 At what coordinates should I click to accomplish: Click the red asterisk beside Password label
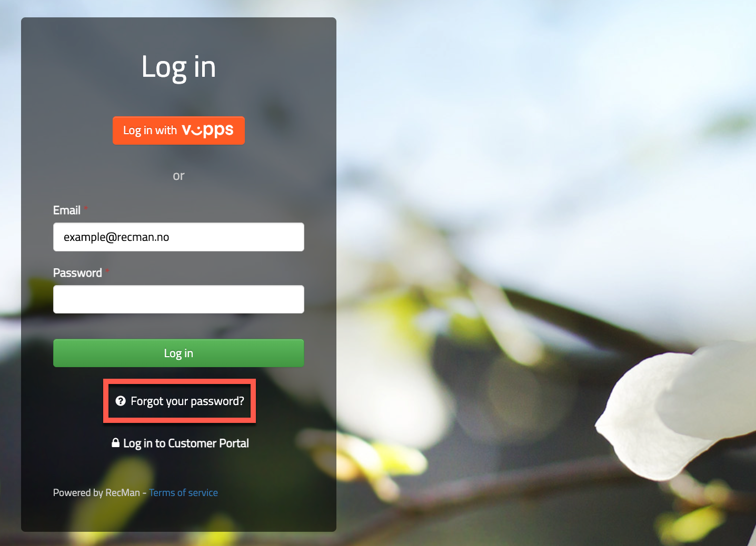click(x=107, y=271)
